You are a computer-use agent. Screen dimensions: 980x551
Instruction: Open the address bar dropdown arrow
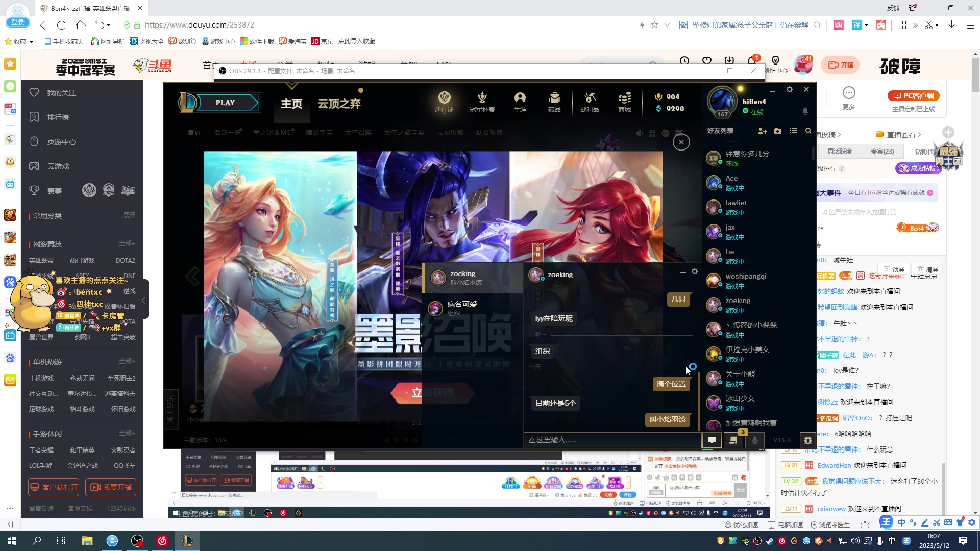pos(667,25)
